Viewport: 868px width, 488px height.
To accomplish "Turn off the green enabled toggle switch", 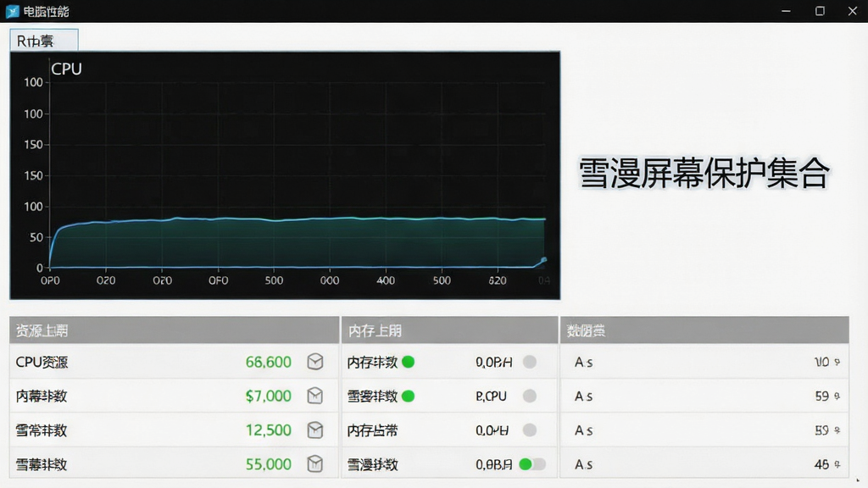I will 532,464.
